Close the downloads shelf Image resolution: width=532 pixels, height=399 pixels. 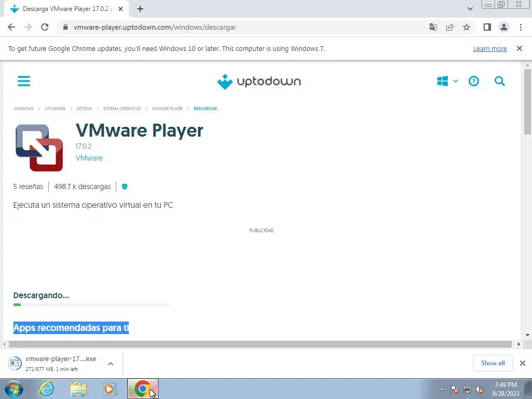523,363
